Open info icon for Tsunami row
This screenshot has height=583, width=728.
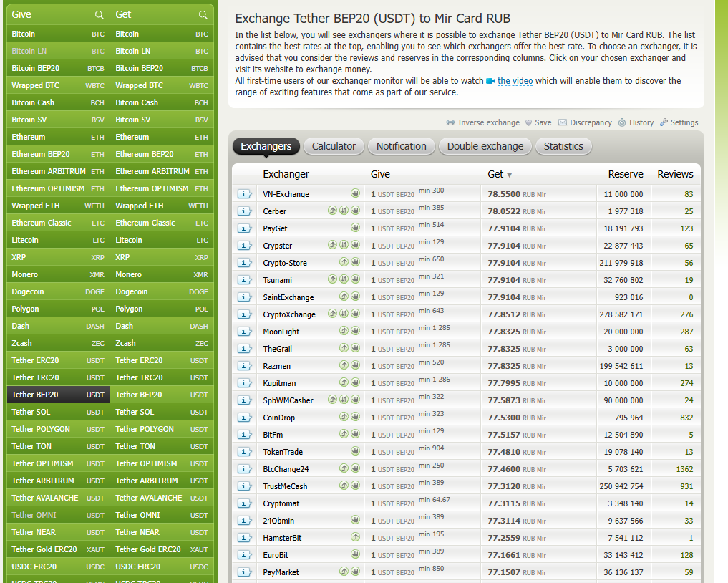[244, 280]
